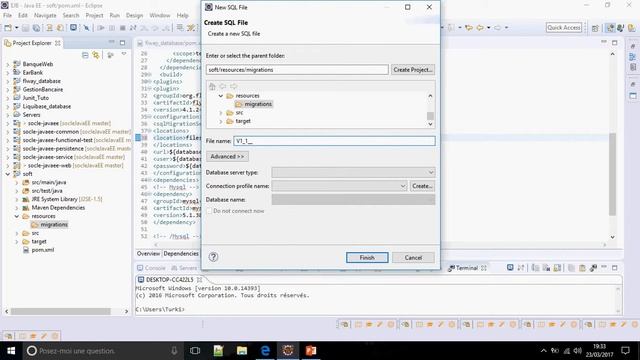Screen dimensions: 640x360
Task: Toggle the Do not connect now checkbox
Action: (209, 211)
